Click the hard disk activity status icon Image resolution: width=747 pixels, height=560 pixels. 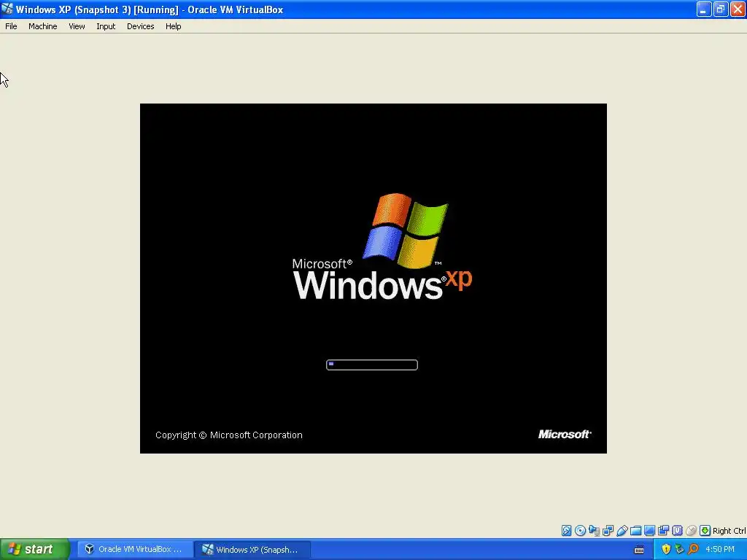(566, 531)
